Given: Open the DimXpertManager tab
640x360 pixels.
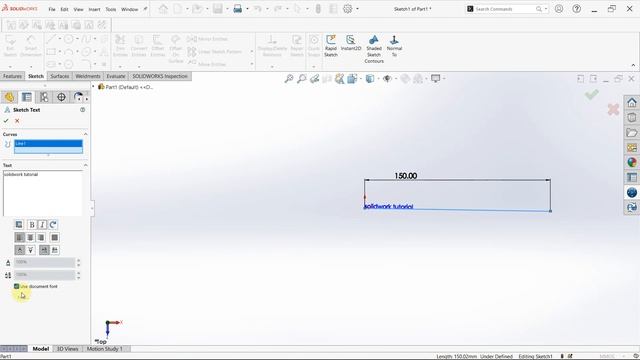Looking at the screenshot, I should 61,97.
